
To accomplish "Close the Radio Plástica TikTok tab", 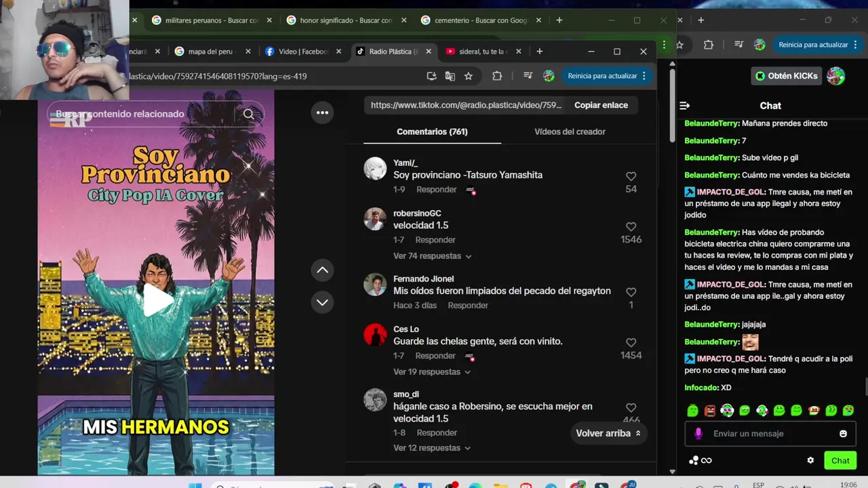I will coord(429,52).
